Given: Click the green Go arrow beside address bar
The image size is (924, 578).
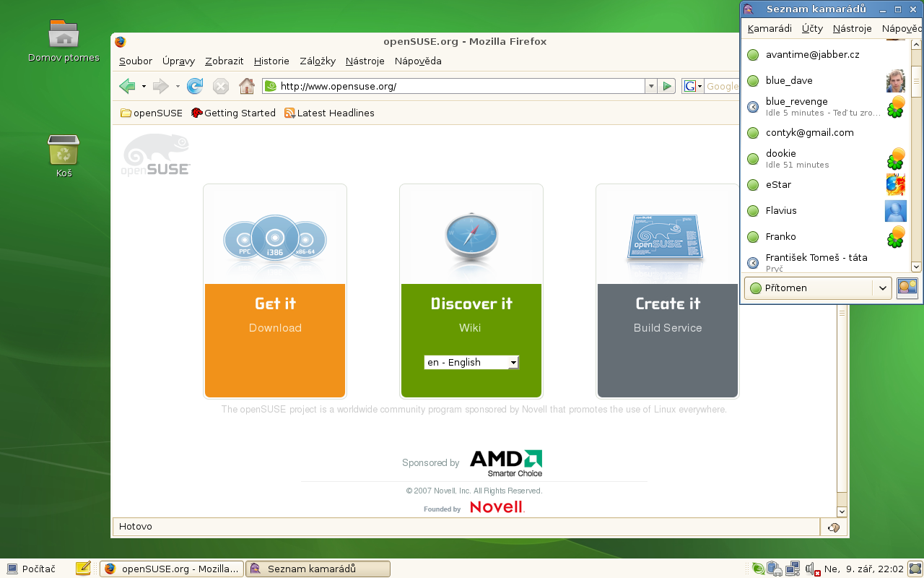Looking at the screenshot, I should (x=667, y=87).
